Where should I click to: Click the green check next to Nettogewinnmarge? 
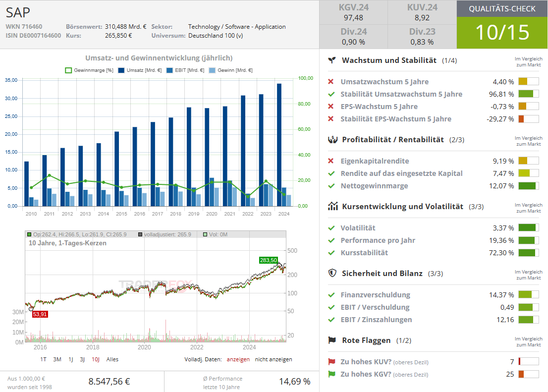(x=331, y=186)
